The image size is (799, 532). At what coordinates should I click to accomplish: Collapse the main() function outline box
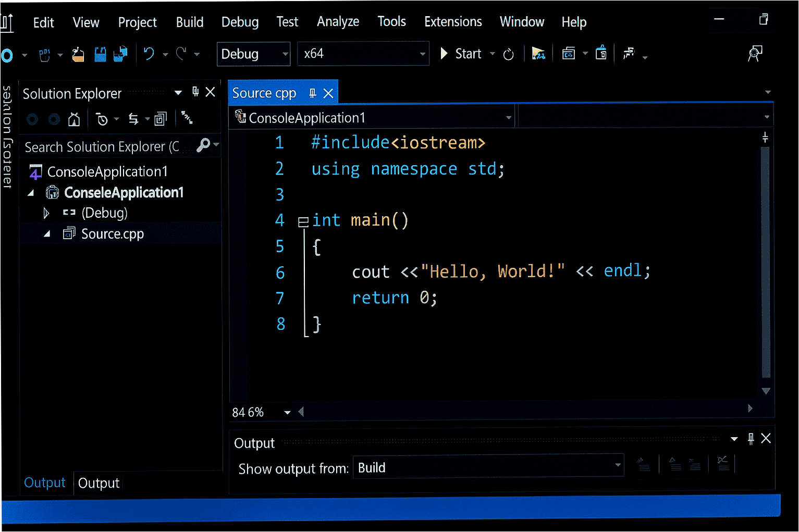pos(303,222)
